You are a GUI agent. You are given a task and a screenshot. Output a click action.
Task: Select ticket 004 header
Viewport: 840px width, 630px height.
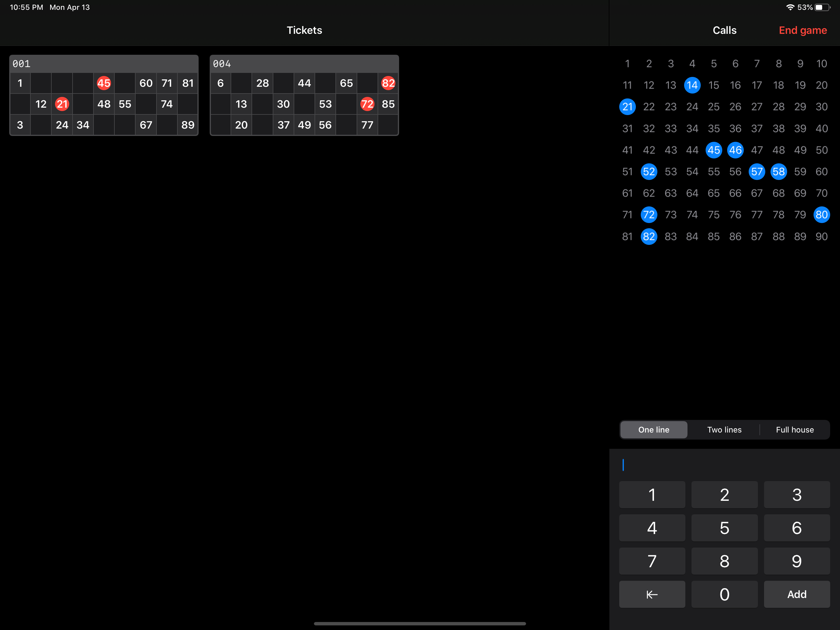coord(304,64)
